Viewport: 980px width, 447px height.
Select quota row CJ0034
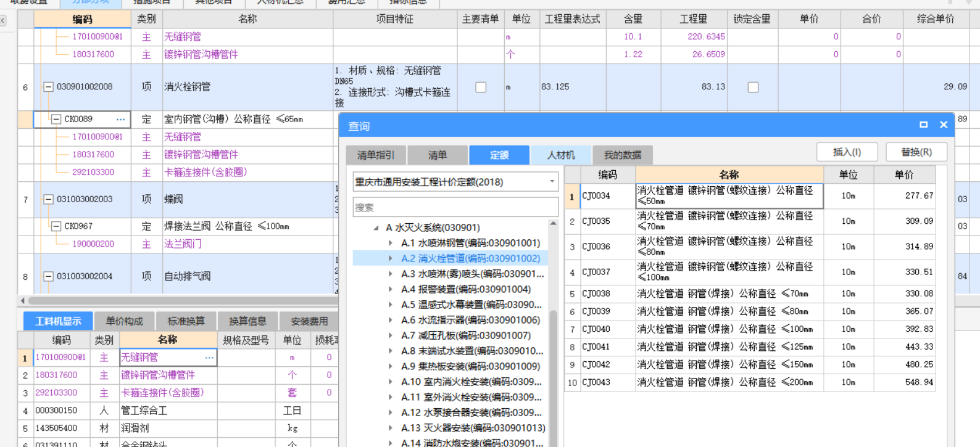(x=750, y=196)
